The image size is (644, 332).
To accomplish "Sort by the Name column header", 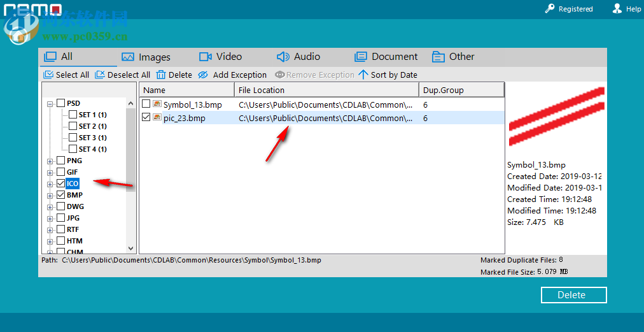I will [187, 90].
